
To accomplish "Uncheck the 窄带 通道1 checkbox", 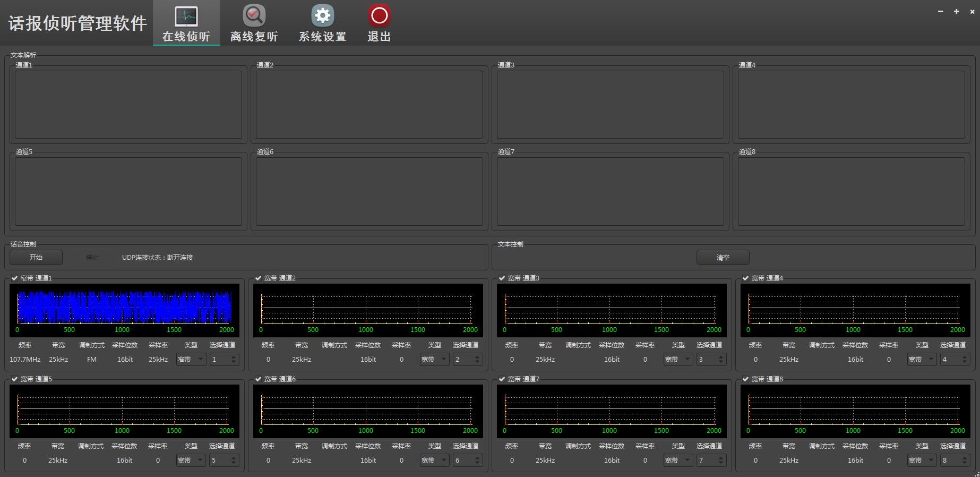I will click(15, 278).
